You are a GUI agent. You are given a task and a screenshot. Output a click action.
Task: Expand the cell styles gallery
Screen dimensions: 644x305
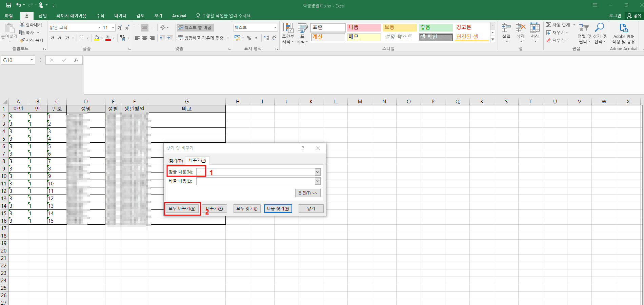492,40
